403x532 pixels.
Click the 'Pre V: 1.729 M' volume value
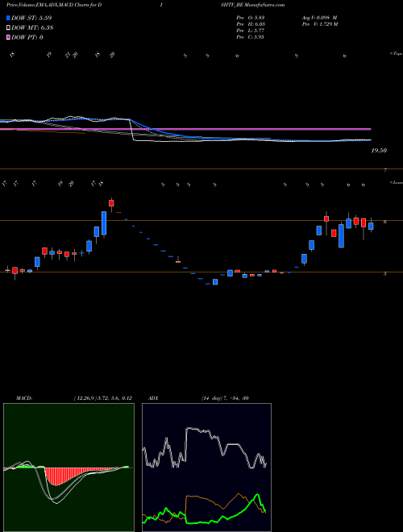320,24
